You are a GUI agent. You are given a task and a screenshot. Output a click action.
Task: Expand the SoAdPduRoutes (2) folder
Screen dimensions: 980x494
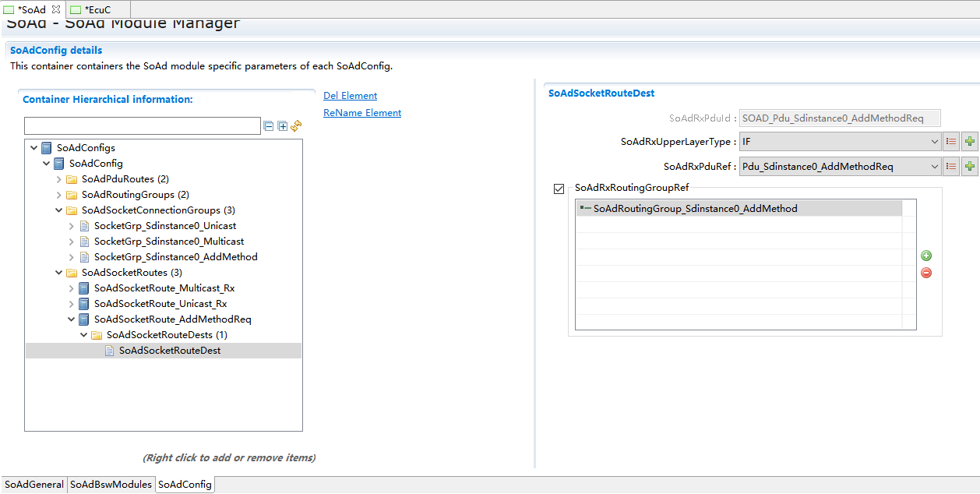click(x=59, y=179)
